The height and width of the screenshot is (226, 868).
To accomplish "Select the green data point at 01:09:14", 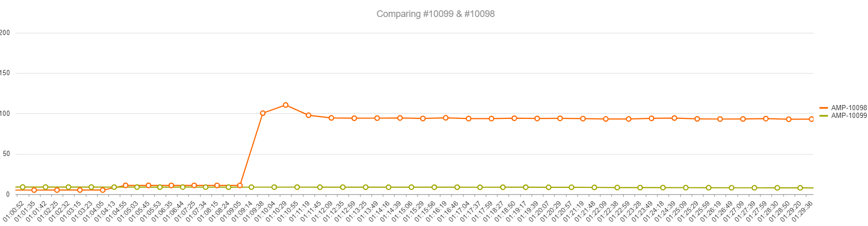I will pyautogui.click(x=251, y=187).
